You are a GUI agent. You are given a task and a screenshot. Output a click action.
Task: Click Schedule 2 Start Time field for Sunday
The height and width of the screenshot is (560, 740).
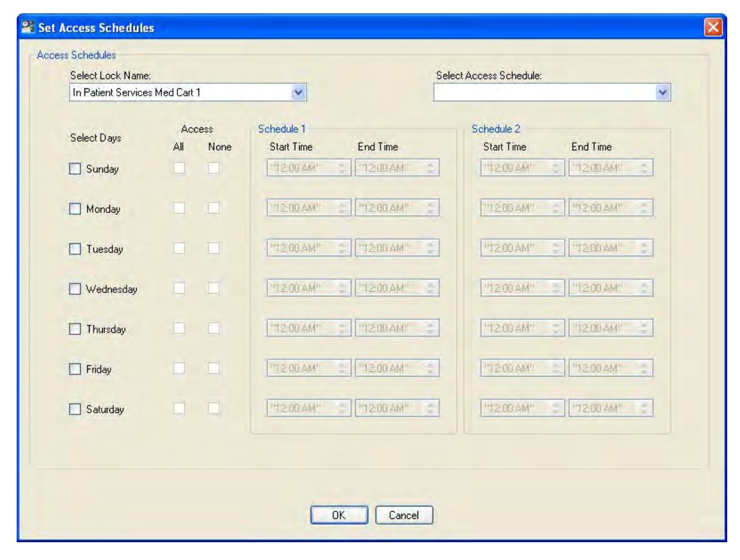click(523, 168)
